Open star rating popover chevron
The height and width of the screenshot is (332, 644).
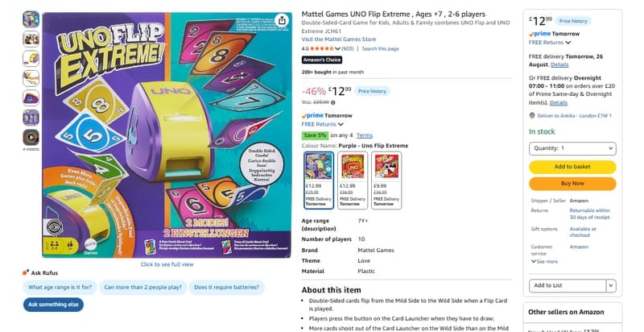[x=337, y=49]
